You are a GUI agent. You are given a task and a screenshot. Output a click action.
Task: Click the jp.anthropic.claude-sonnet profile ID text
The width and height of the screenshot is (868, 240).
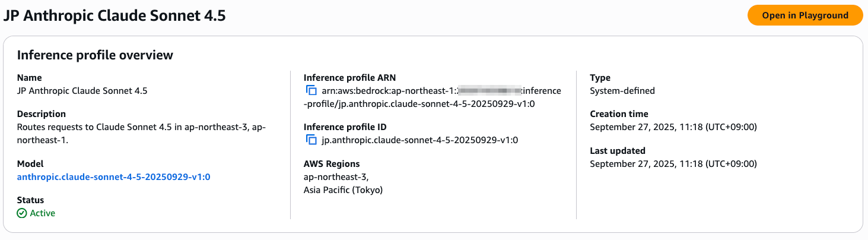[x=420, y=140]
